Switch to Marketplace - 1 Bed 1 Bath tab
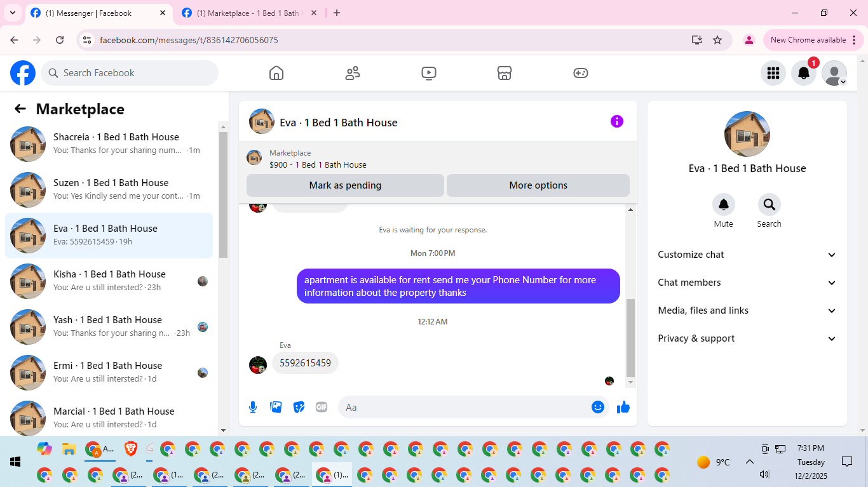The height and width of the screenshot is (487, 868). pos(250,13)
